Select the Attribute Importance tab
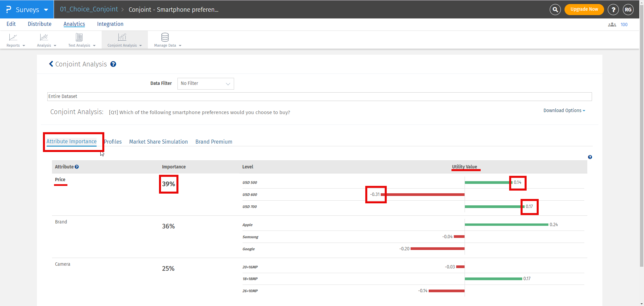Screen dimensions: 644x306 pyautogui.click(x=71, y=142)
